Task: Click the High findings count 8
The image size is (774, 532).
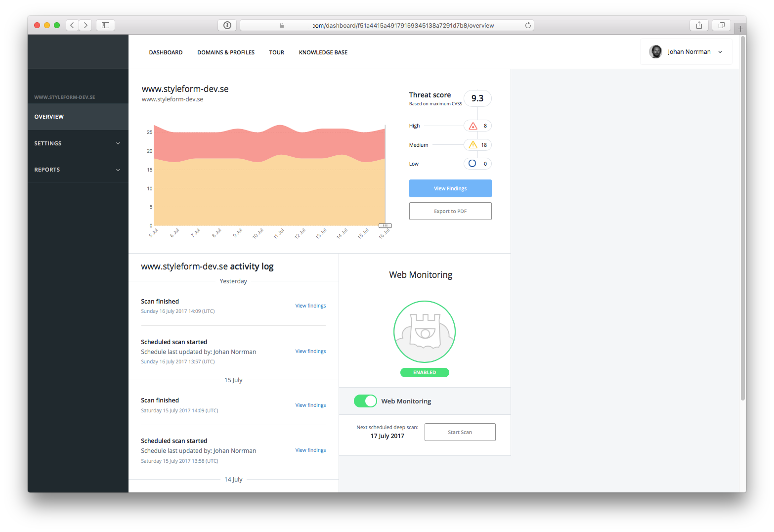Action: 485,126
